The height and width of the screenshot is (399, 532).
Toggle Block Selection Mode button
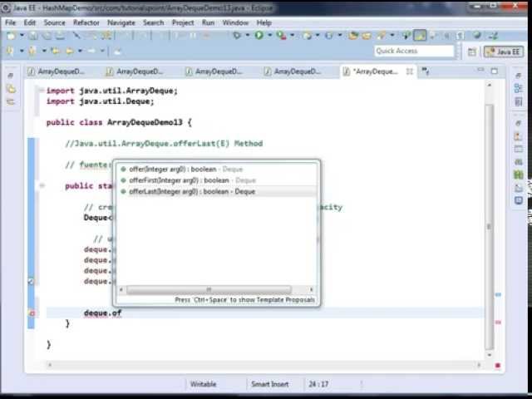click(x=447, y=35)
